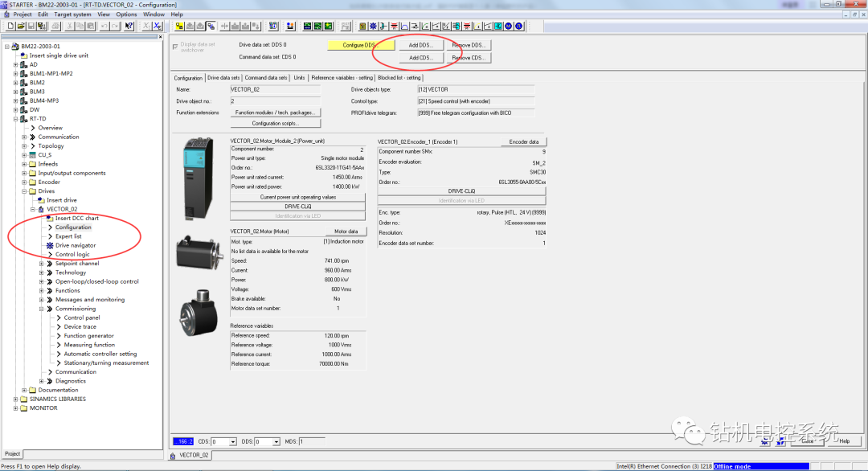Expand the AD device node
Viewport: 868px width, 471px height.
[x=15, y=65]
